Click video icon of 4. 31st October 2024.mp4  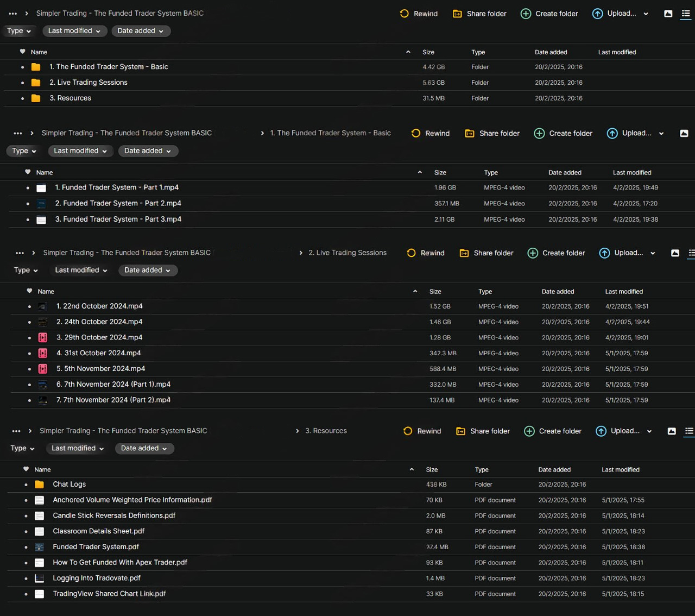pos(43,354)
